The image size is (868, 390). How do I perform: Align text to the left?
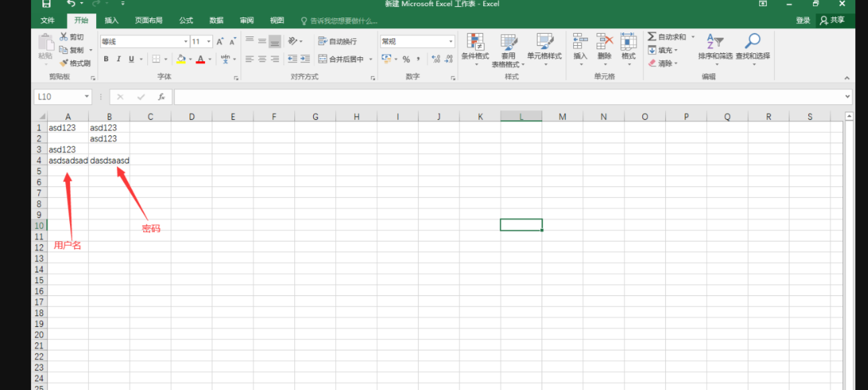[249, 59]
